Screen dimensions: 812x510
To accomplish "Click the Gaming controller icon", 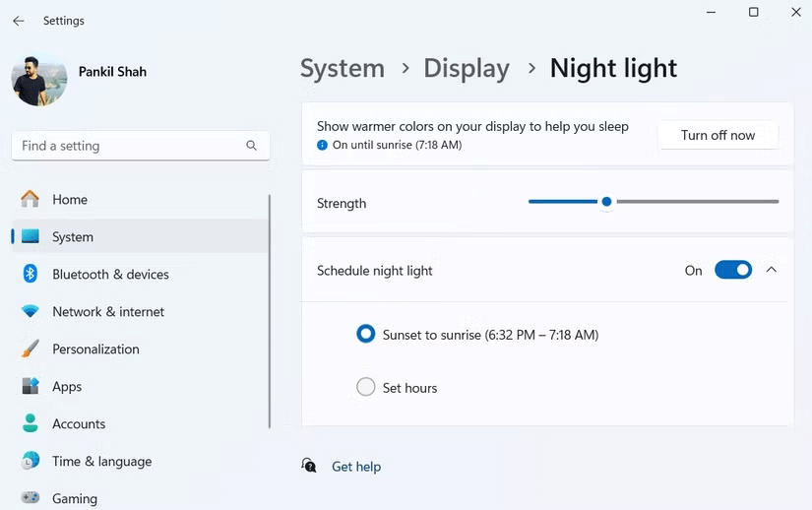I will pos(31,498).
